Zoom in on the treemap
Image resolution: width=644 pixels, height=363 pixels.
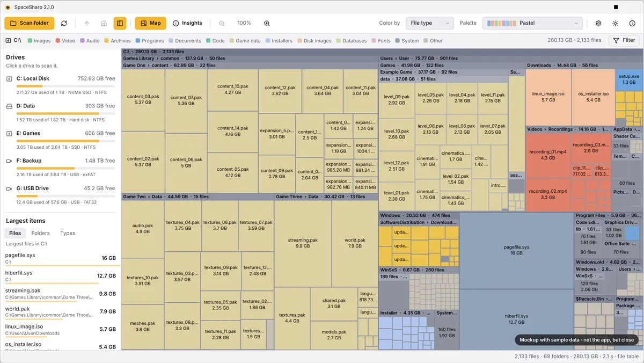click(267, 23)
